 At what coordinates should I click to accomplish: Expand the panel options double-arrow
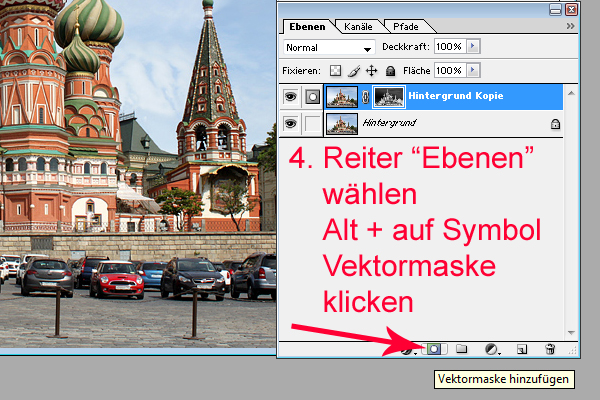click(x=571, y=26)
